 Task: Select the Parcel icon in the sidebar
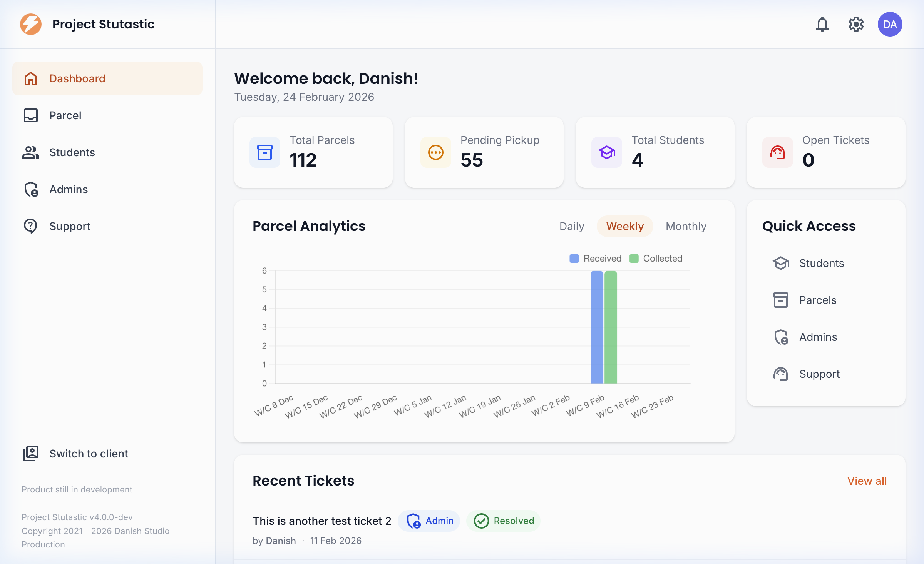(x=31, y=115)
